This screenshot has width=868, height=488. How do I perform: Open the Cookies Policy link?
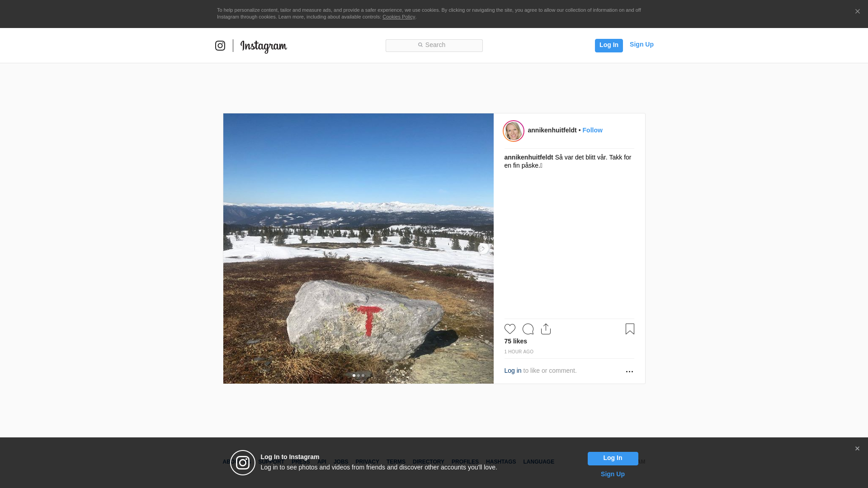398,17
